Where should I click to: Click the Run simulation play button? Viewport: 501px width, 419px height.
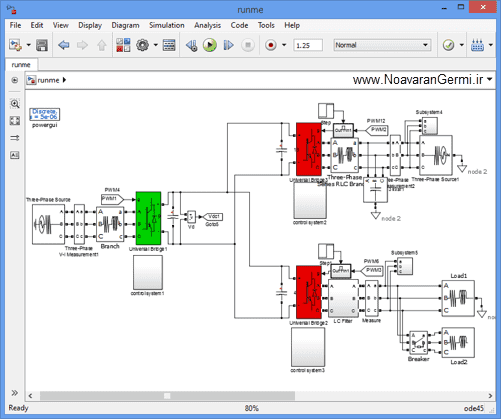click(x=209, y=45)
